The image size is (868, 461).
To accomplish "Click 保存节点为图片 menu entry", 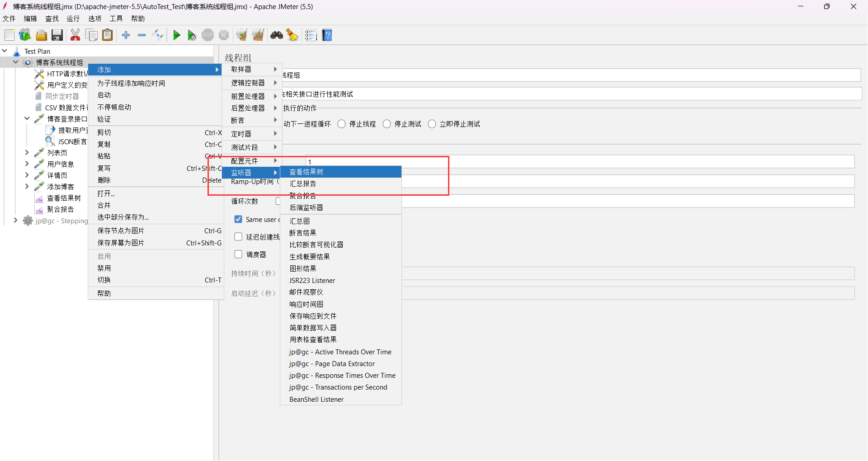I will tap(156, 231).
